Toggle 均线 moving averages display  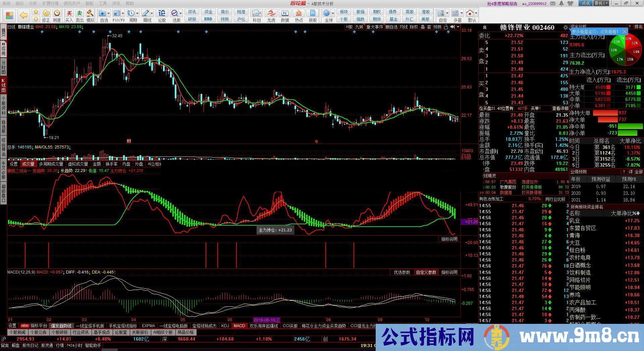pyautogui.click(x=404, y=27)
